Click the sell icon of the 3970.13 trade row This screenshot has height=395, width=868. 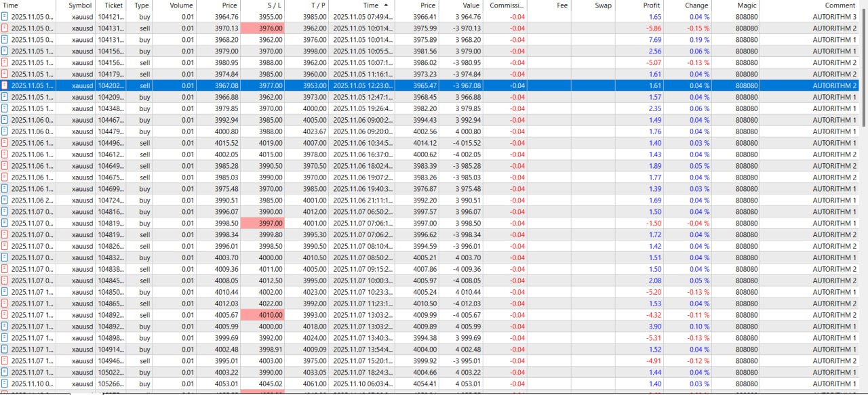pos(5,28)
